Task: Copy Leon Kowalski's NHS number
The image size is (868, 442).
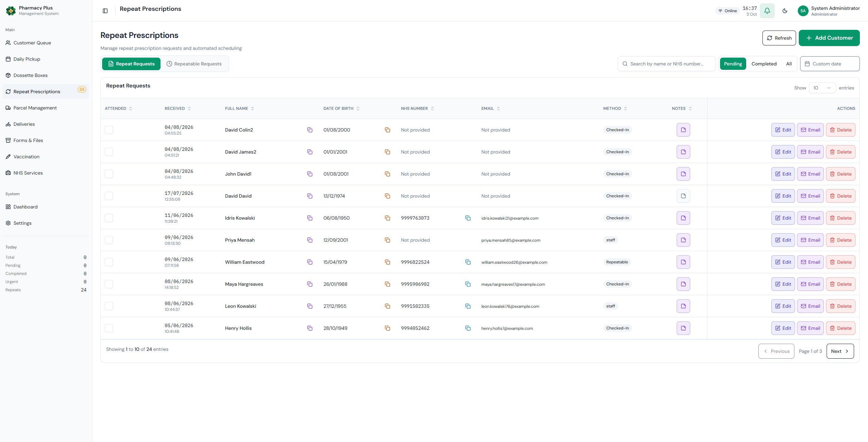Action: coord(468,306)
